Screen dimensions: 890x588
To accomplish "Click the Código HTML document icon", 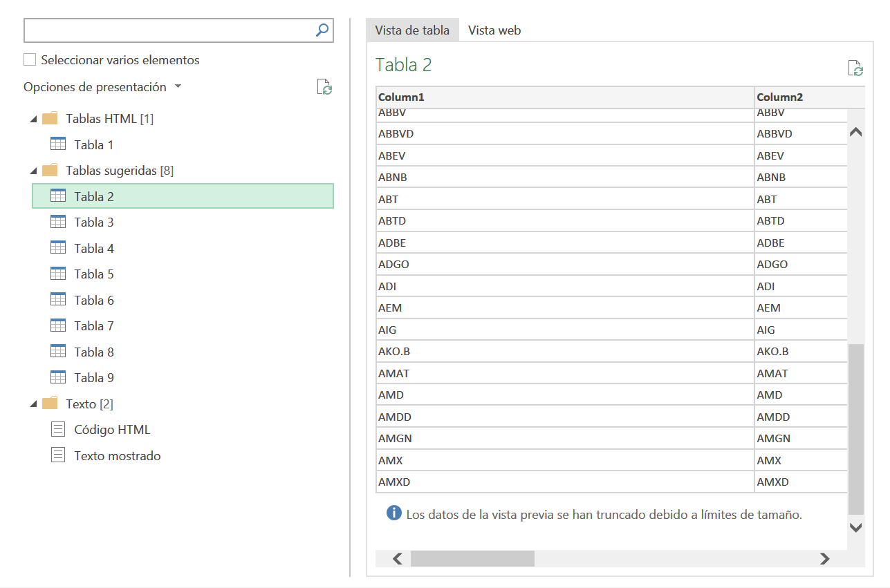I will point(59,429).
